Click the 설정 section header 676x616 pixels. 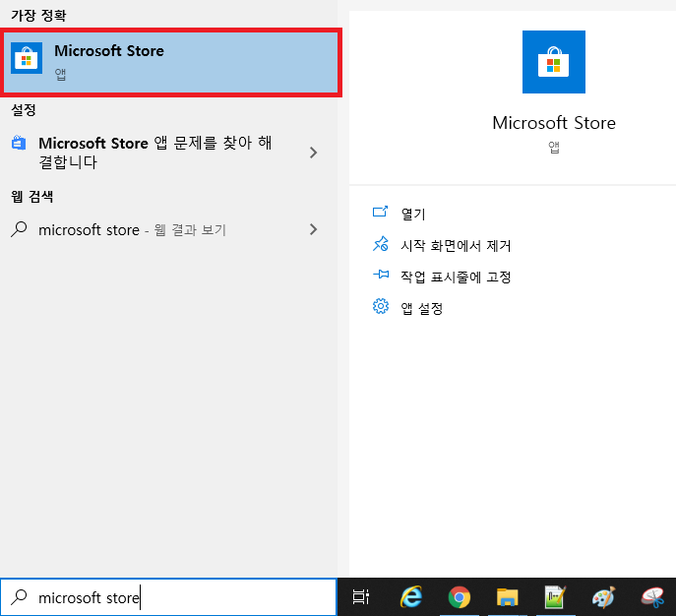coord(24,109)
